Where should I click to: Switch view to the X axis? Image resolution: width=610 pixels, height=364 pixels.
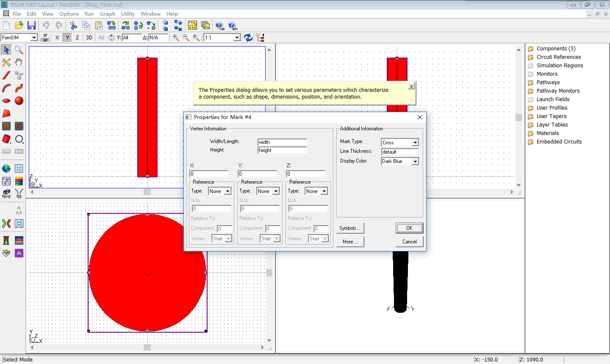click(57, 38)
